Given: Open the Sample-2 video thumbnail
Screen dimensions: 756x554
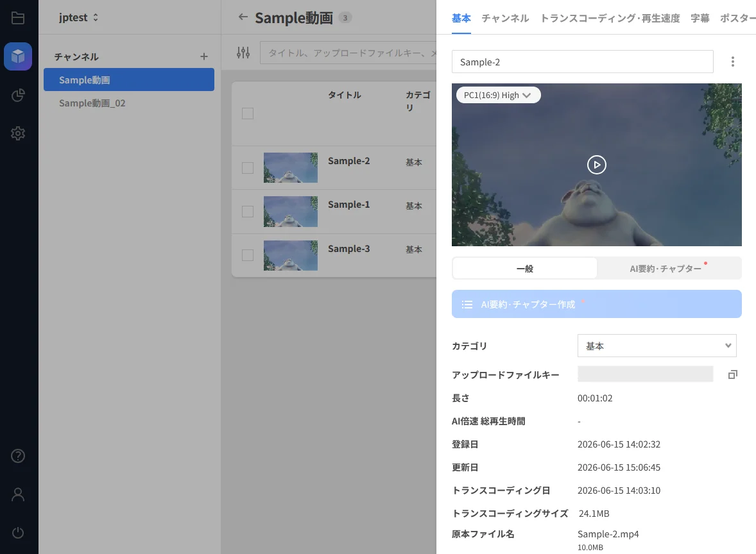Looking at the screenshot, I should point(290,167).
